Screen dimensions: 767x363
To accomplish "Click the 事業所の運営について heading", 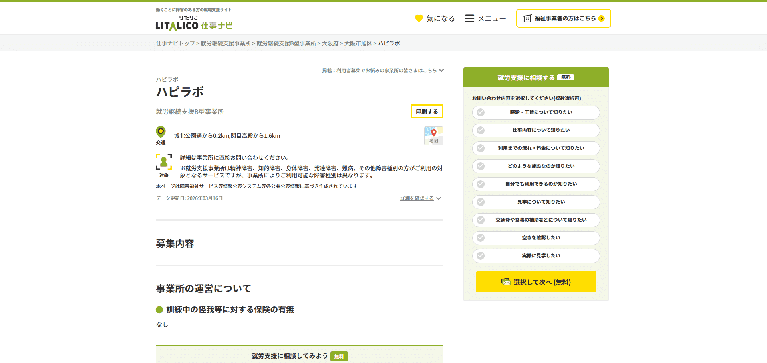I will tap(203, 289).
